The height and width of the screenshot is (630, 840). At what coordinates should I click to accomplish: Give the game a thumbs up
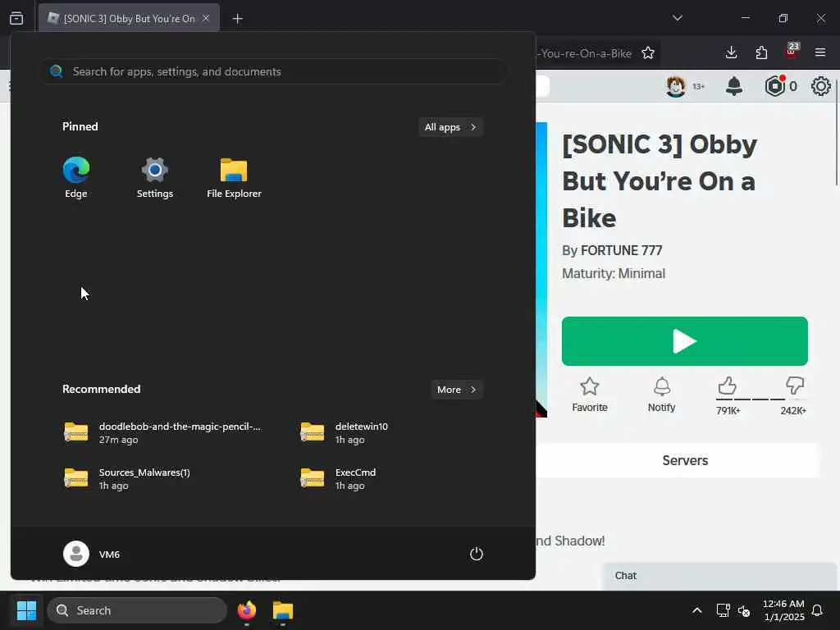click(728, 386)
